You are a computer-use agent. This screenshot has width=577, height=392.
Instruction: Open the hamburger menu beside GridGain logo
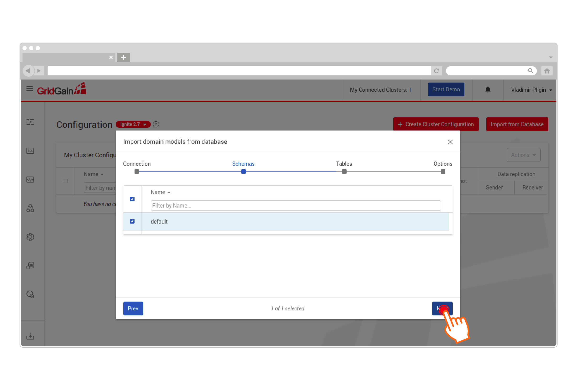coord(30,89)
